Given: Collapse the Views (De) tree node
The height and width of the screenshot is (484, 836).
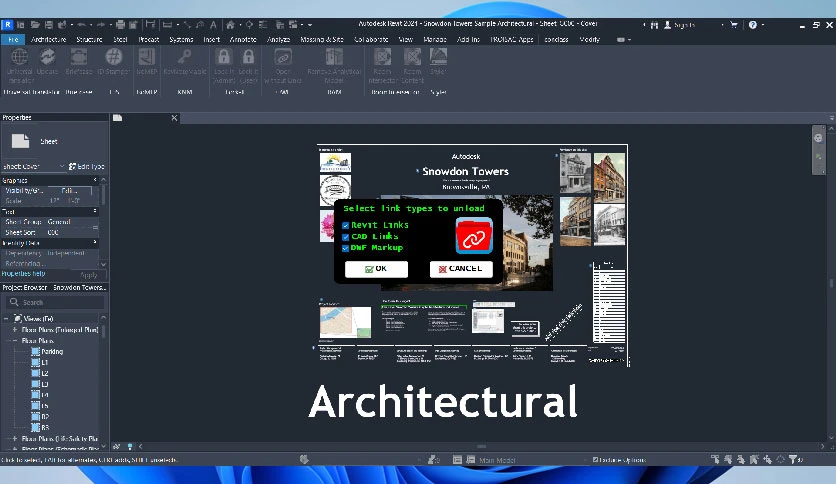Looking at the screenshot, I should [6, 319].
